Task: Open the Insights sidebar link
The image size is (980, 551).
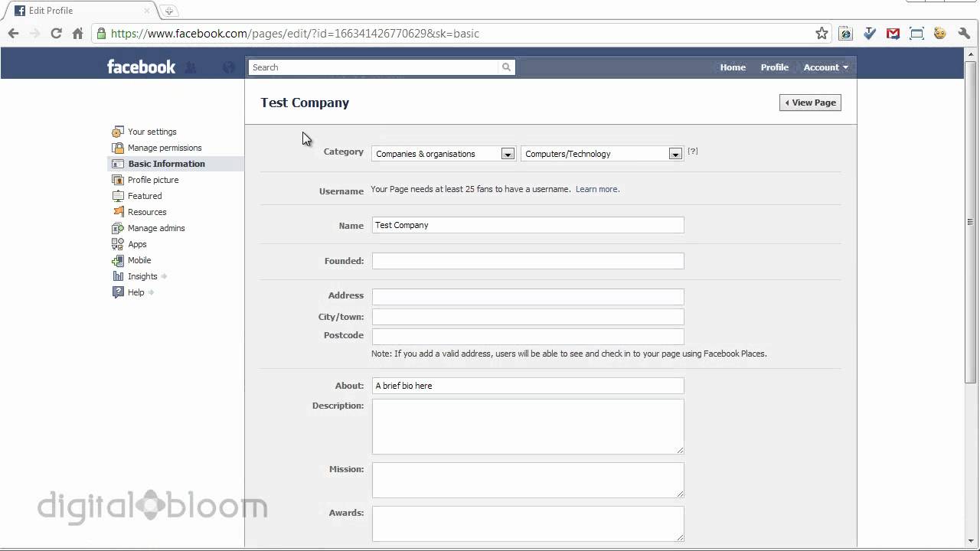Action: 142,276
